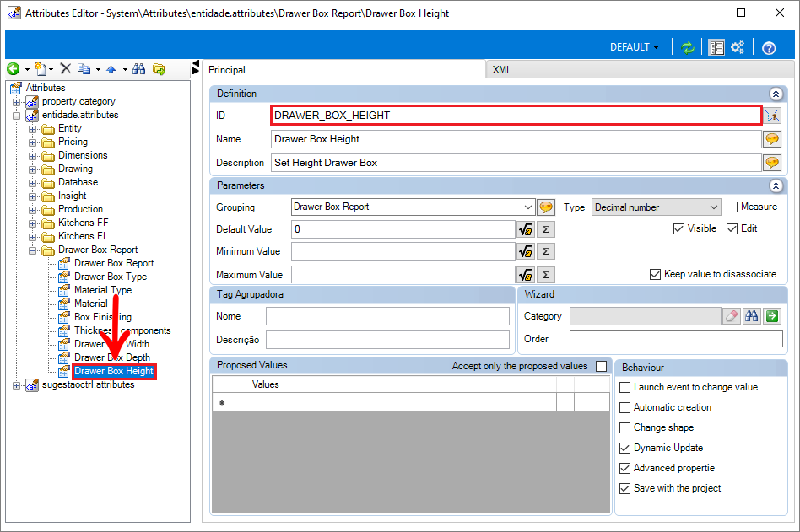Open the gears settings icon
The image size is (800, 532).
click(738, 47)
